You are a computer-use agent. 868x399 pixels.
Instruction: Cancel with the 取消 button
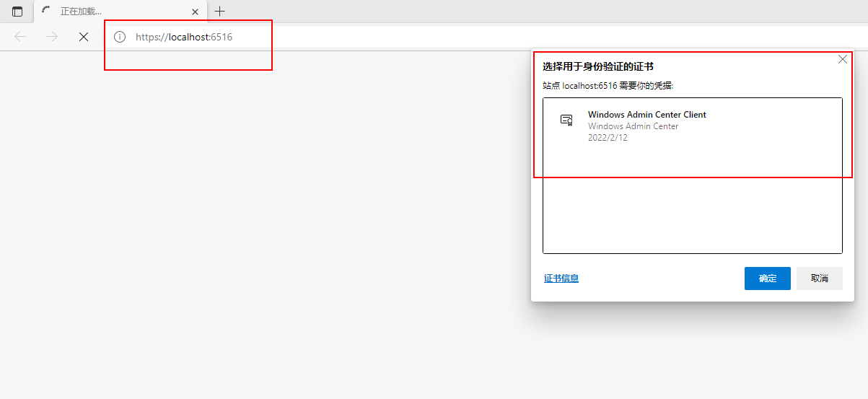click(x=820, y=279)
